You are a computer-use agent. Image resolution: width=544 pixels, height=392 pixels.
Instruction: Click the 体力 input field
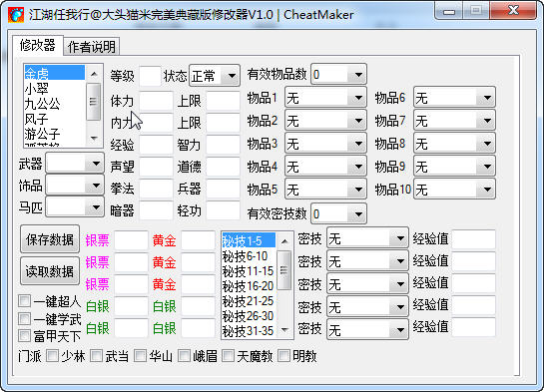(x=156, y=101)
